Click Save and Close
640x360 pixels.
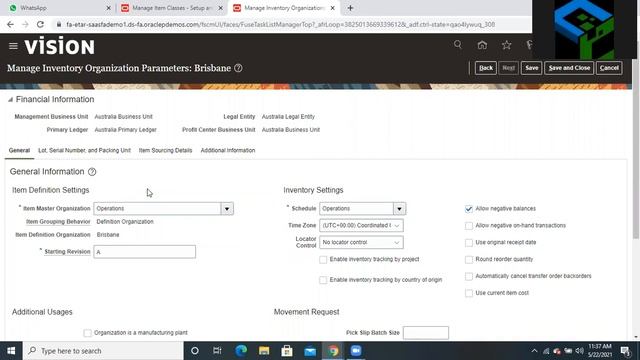(x=569, y=68)
